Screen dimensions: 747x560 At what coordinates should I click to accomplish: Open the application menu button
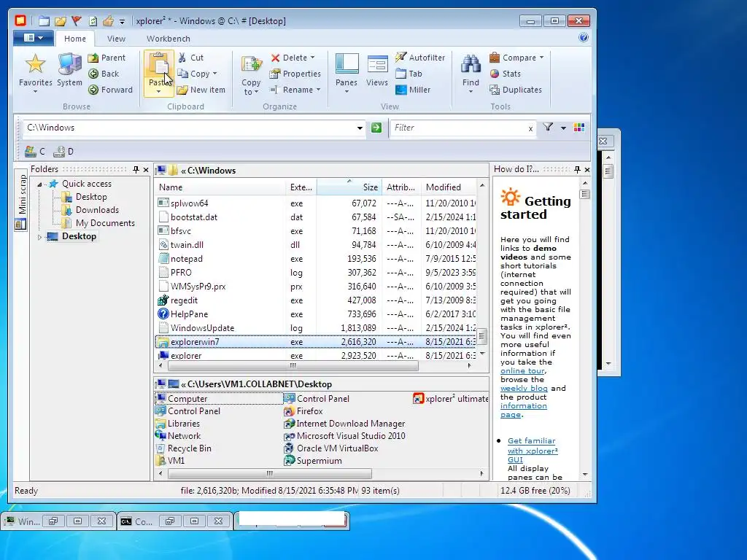(34, 38)
